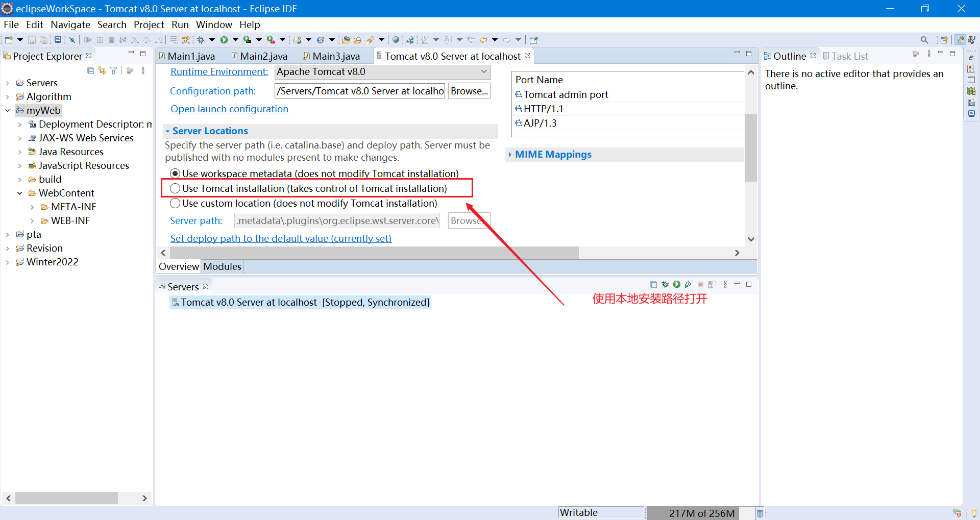
Task: Click the green Run button in main toolbar
Action: tap(224, 40)
